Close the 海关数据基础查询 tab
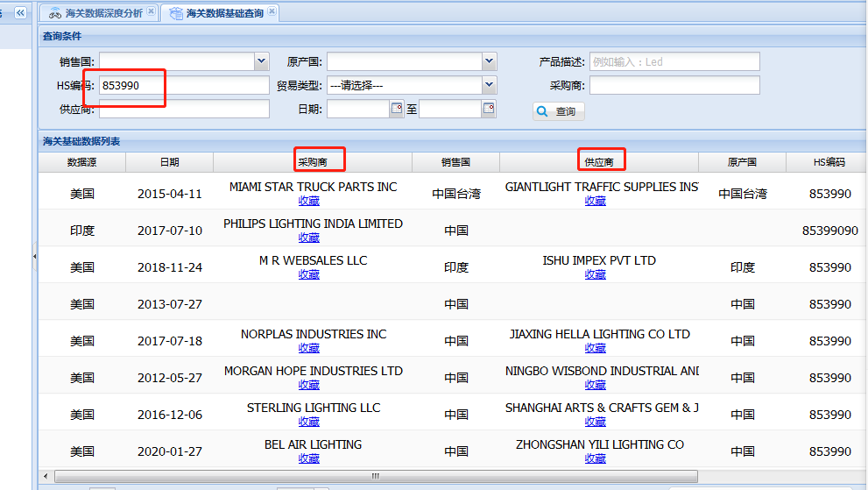868x490 pixels. pos(272,11)
